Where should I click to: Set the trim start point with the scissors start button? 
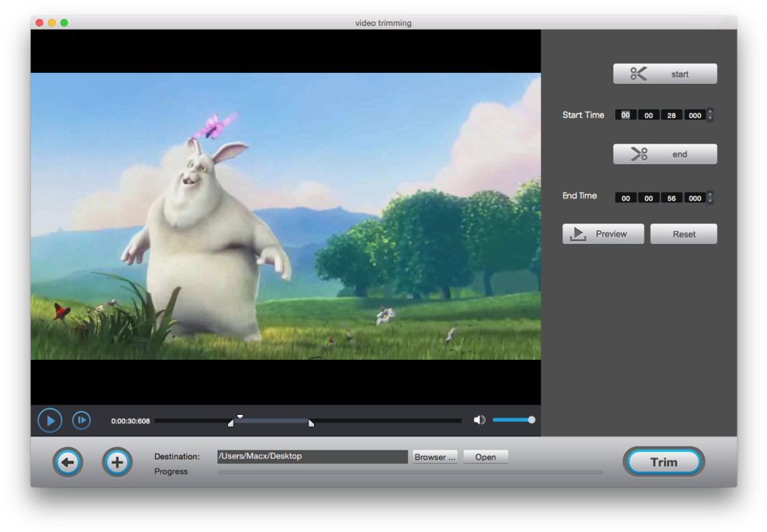pos(665,74)
